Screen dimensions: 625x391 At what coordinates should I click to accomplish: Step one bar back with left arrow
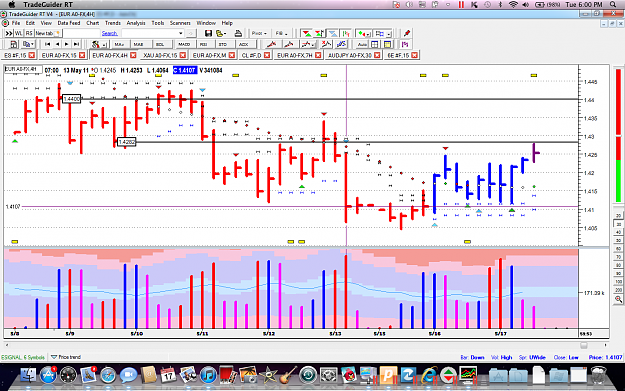click(x=57, y=44)
